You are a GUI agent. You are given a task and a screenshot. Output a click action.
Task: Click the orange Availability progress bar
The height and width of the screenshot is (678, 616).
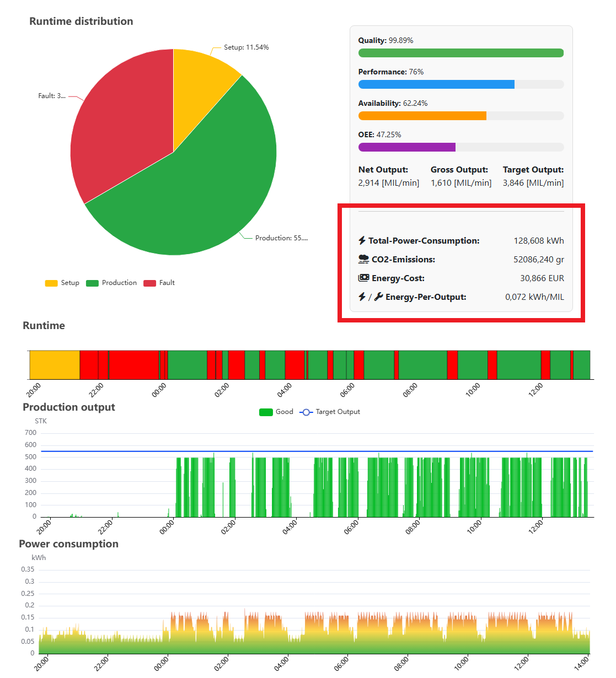click(x=422, y=116)
